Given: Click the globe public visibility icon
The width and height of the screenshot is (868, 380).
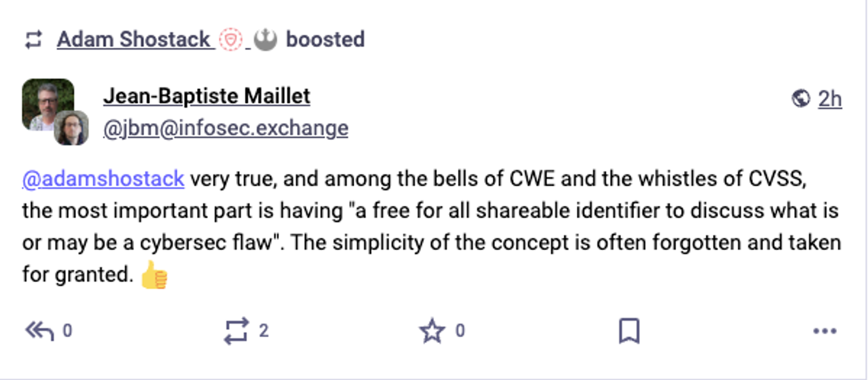Looking at the screenshot, I should (x=801, y=99).
